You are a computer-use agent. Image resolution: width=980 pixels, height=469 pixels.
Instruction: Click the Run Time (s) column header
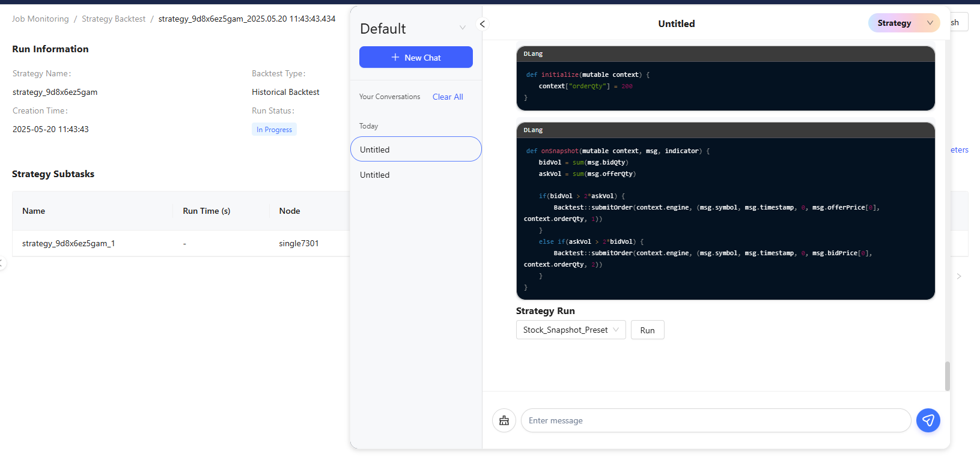tap(207, 211)
